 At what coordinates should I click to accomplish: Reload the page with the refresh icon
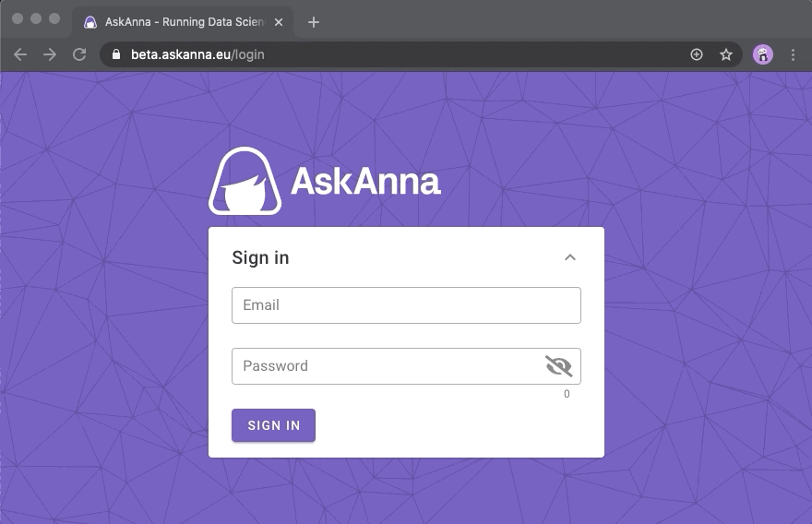coord(79,54)
